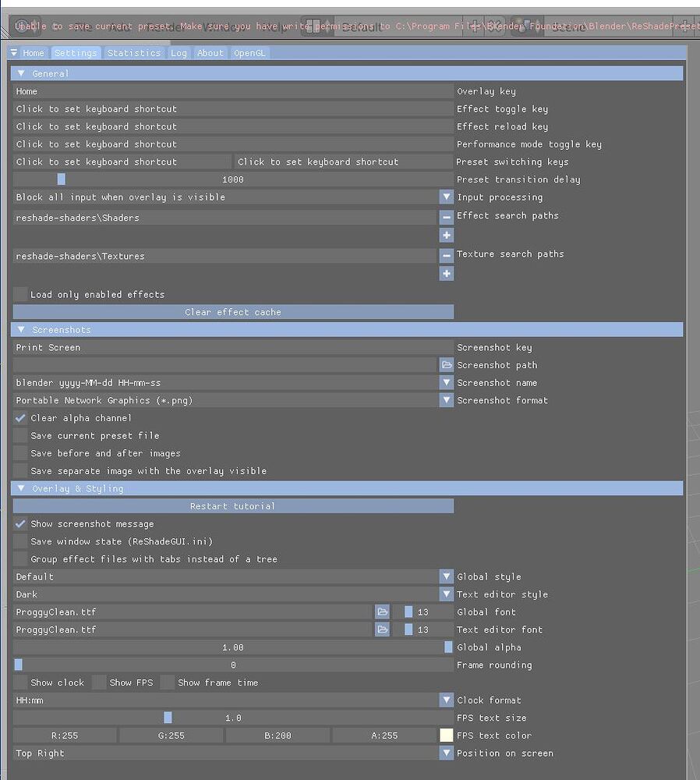
Task: Click the G:255 color value field
Action: point(171,736)
